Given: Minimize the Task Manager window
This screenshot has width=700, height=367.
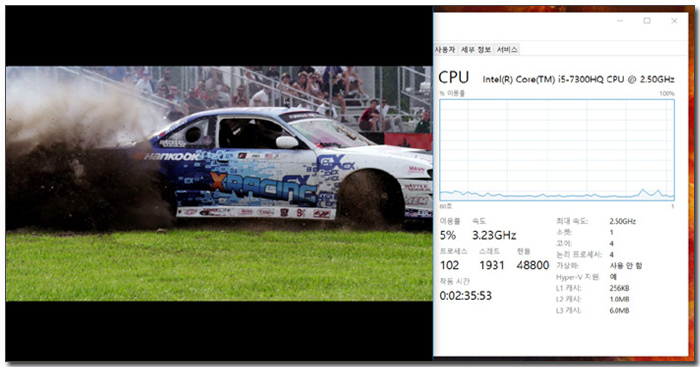Looking at the screenshot, I should [620, 21].
